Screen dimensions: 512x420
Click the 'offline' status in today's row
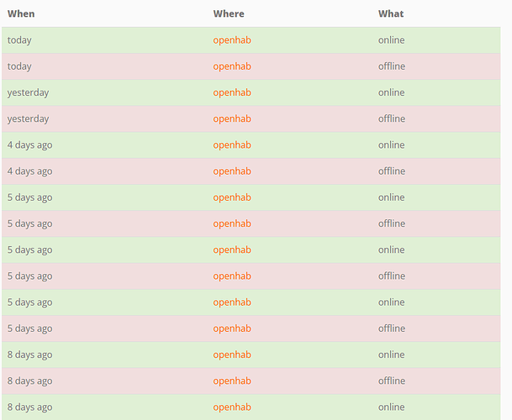pyautogui.click(x=392, y=66)
